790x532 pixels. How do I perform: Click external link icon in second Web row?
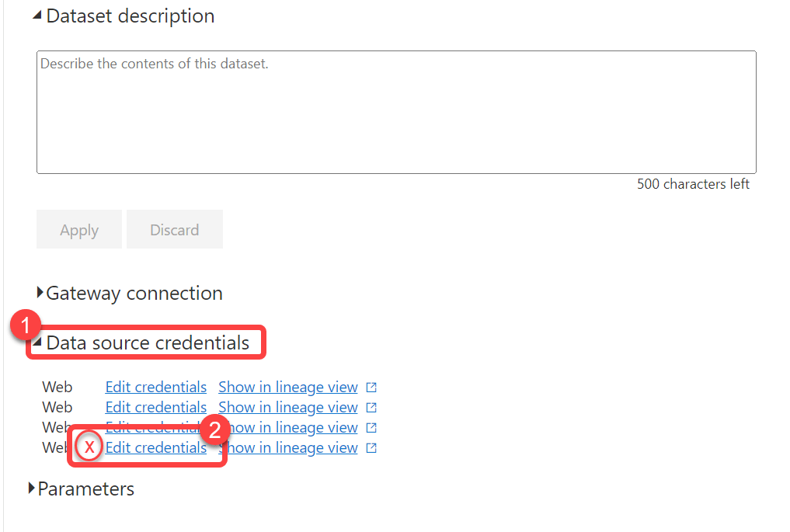371,407
